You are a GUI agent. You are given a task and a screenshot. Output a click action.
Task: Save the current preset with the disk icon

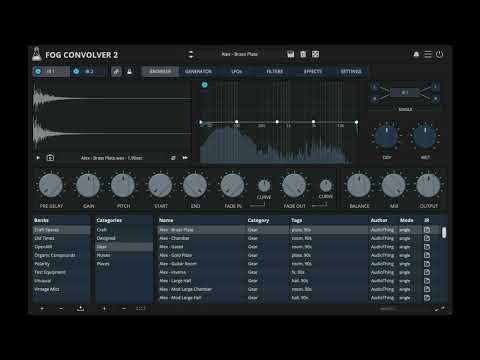tap(291, 54)
